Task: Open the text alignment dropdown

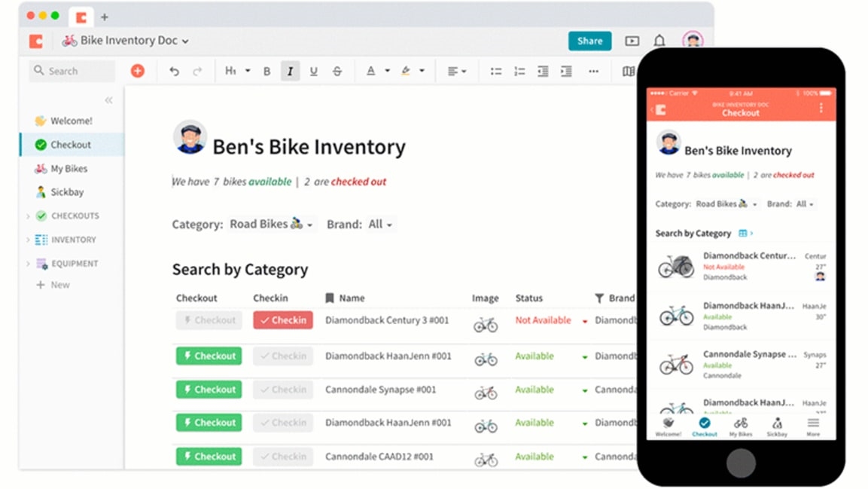Action: tap(457, 72)
